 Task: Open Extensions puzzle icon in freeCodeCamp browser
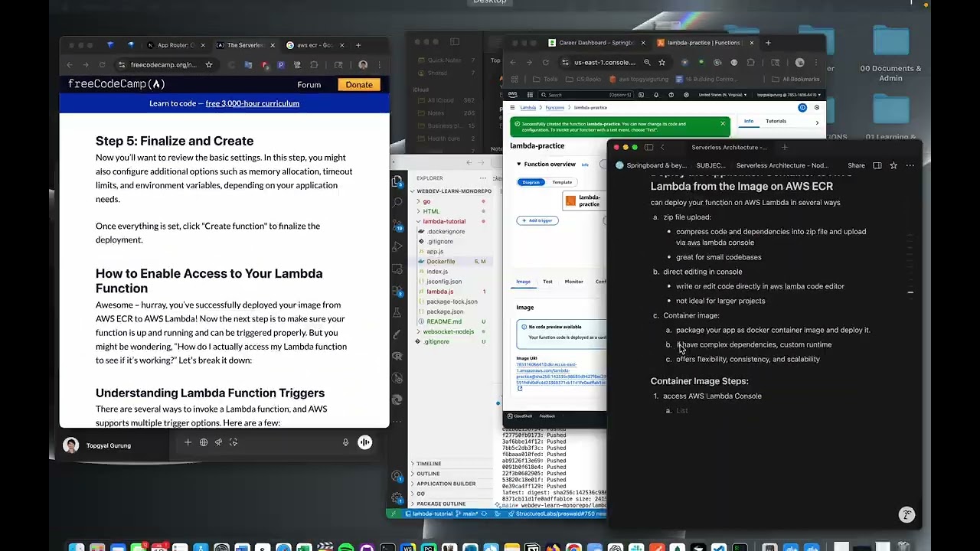click(x=314, y=65)
